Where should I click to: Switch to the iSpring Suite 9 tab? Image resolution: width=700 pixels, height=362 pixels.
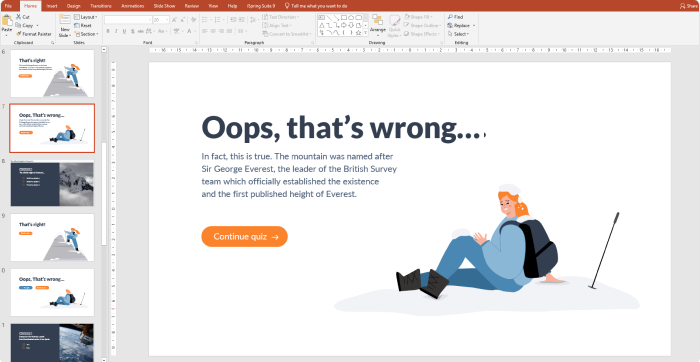click(x=261, y=6)
